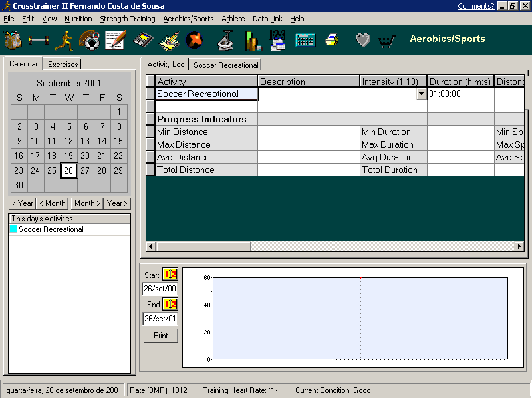This screenshot has width=532, height=399.
Task: Click the barbell strength training toolbar icon
Action: pyautogui.click(x=39, y=41)
